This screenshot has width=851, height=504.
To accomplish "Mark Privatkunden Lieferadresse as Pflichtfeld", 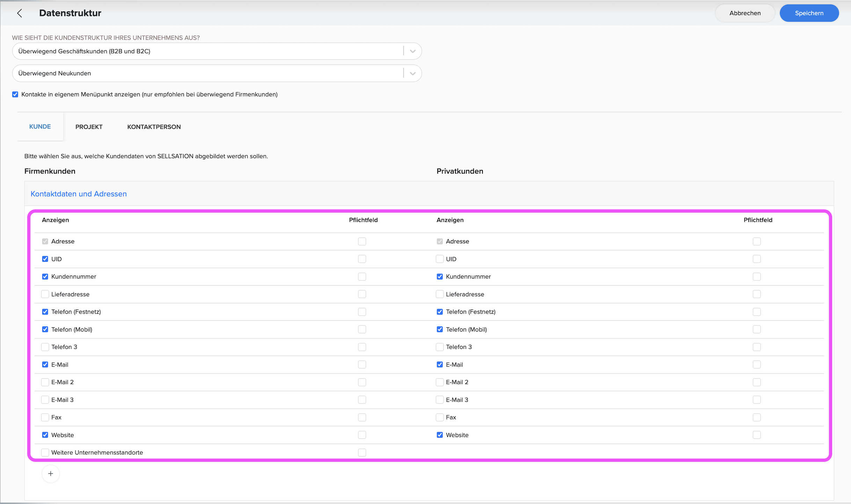I will pos(757,294).
